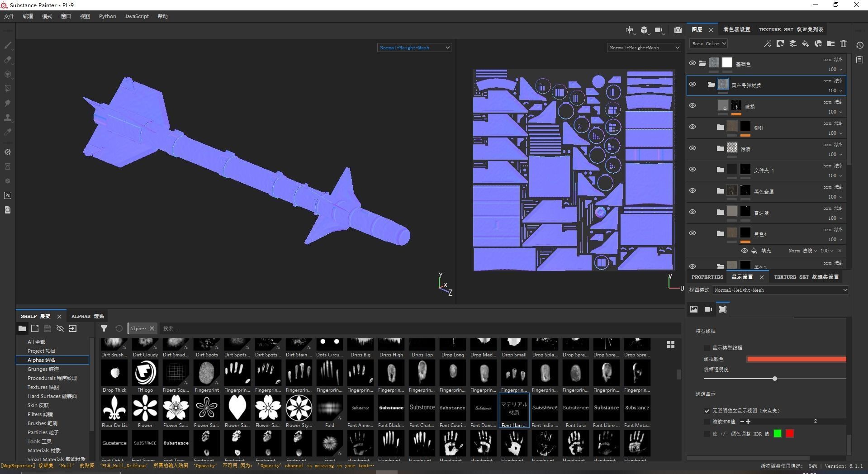Select the Paint brush tool
The height and width of the screenshot is (474, 868).
(8, 45)
